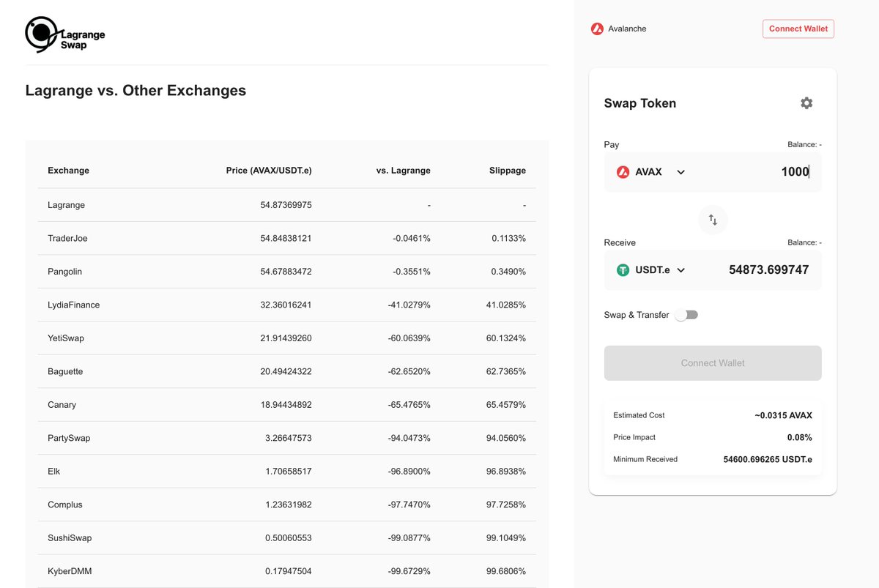This screenshot has width=879, height=588.
Task: Click Complus vs. Lagrange value -97.7470%
Action: coord(409,505)
